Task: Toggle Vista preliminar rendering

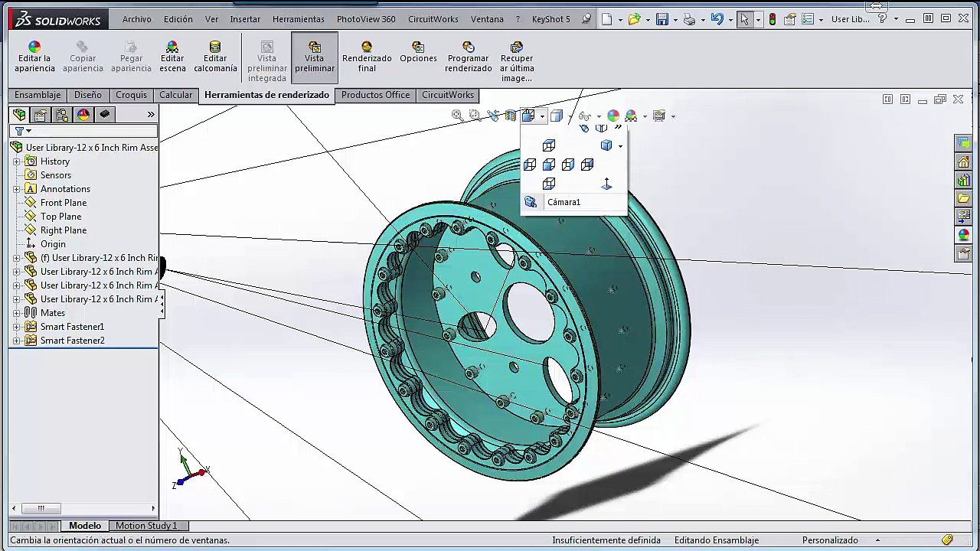Action: pos(315,57)
